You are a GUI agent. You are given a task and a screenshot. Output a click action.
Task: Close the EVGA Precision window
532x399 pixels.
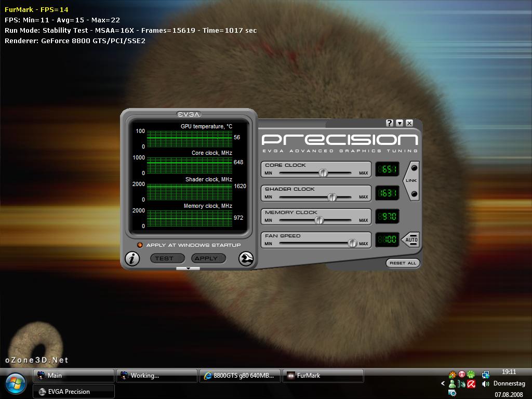(x=409, y=123)
